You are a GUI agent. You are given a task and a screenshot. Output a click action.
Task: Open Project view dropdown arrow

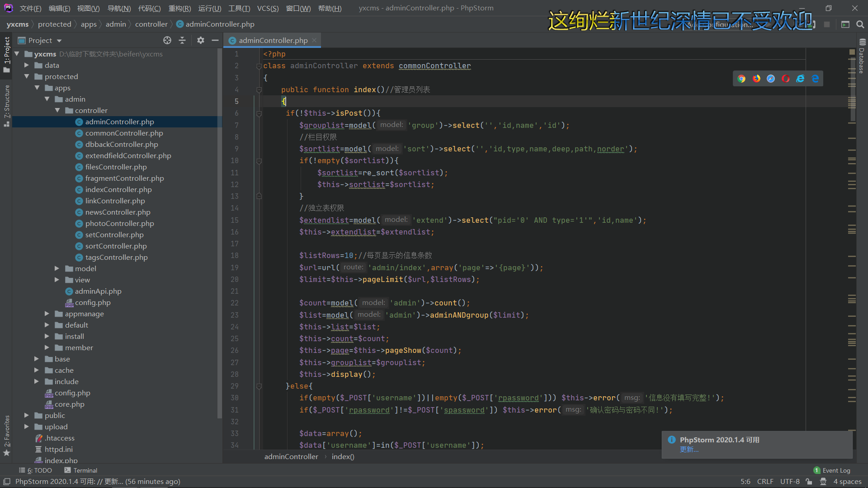(59, 41)
